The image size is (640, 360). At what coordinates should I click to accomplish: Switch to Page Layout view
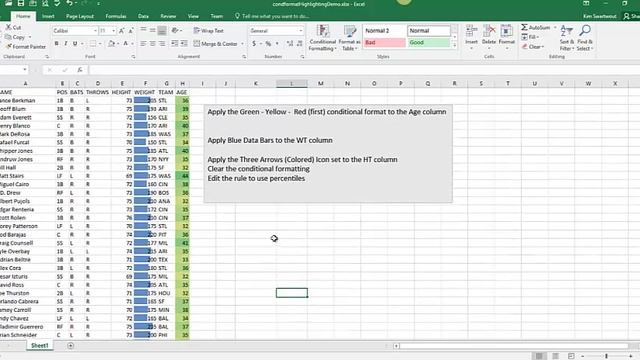[556, 356]
